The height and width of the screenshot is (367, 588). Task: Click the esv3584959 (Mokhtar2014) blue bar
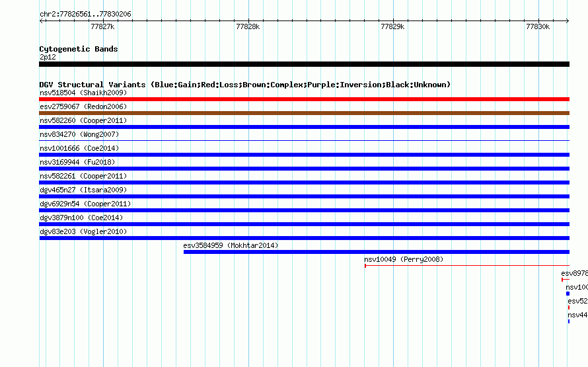[377, 252]
